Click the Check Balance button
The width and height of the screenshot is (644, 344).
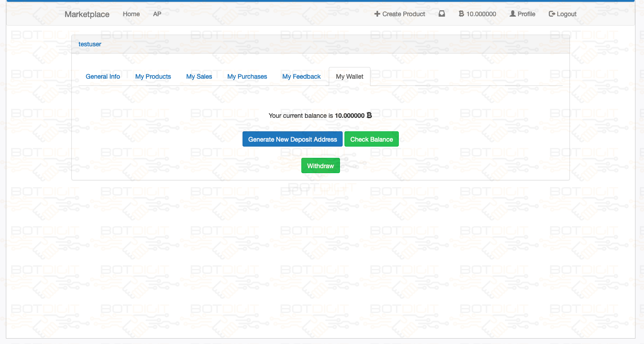(x=371, y=139)
